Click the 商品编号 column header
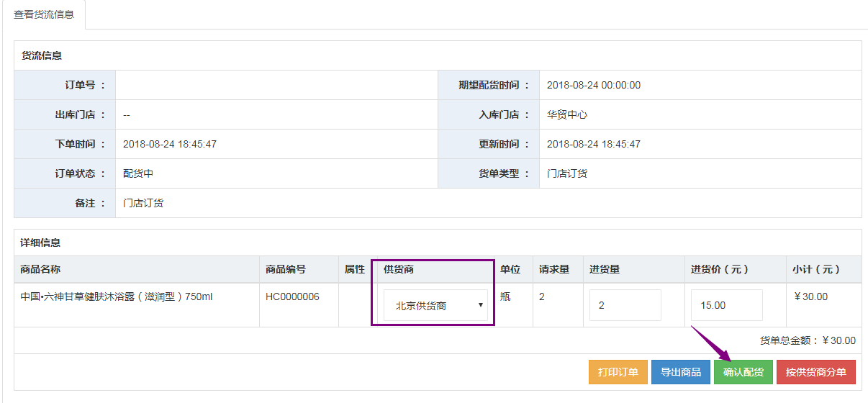The image size is (868, 403). 286,269
